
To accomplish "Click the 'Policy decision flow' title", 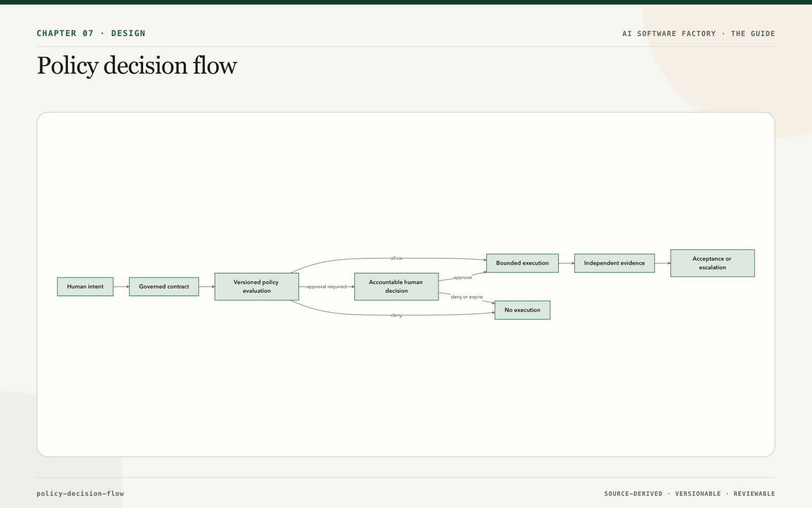I will 137,66.
